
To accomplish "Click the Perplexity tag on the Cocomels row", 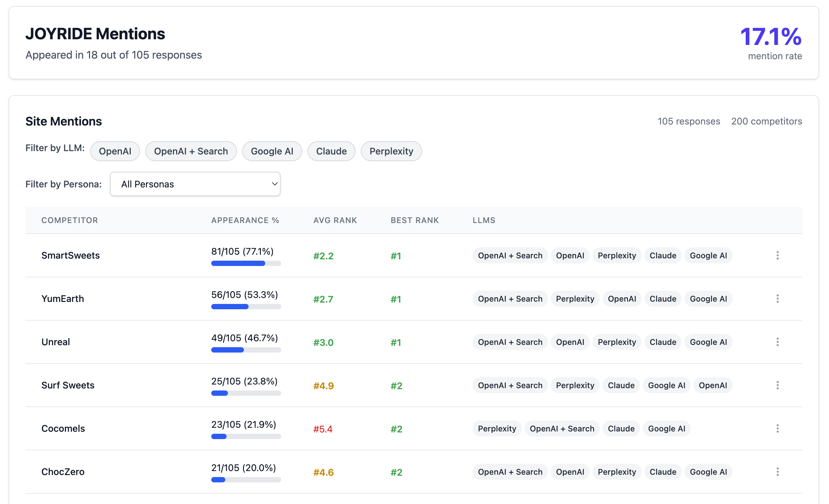I will 497,429.
